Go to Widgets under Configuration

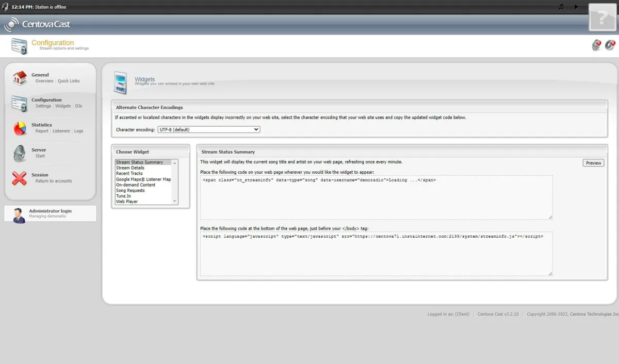[x=63, y=106]
